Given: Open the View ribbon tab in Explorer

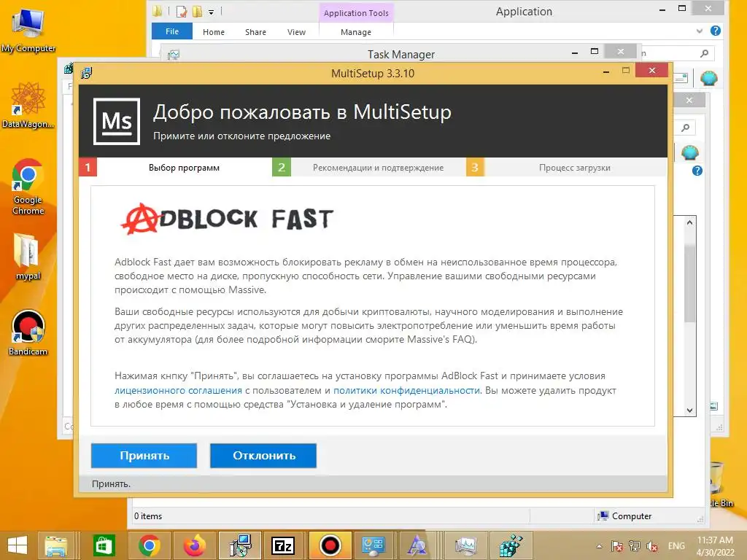Looking at the screenshot, I should [x=296, y=32].
